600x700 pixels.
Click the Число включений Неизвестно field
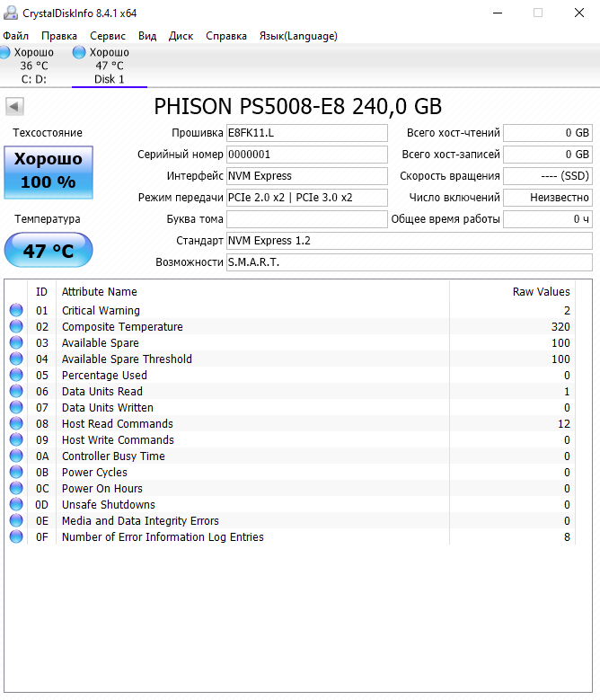(548, 198)
